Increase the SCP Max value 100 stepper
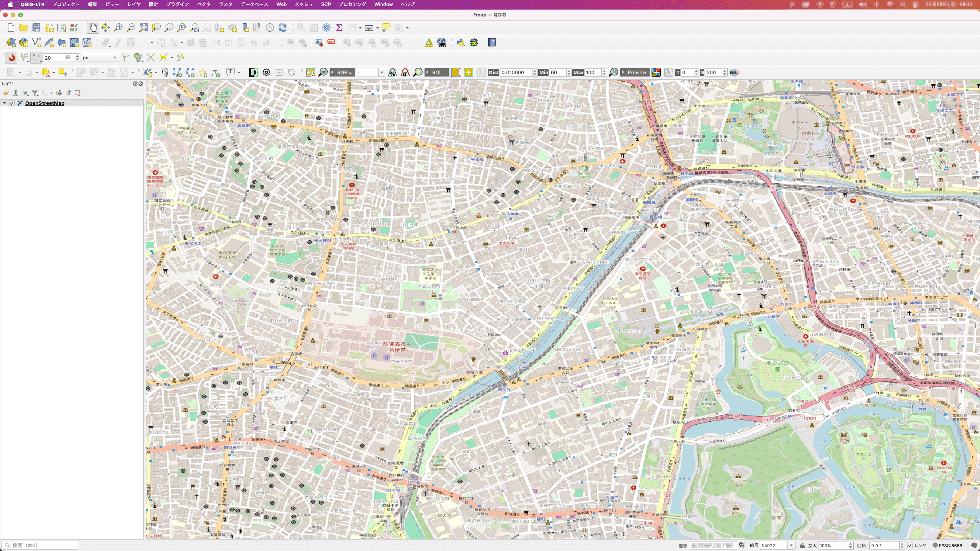The height and width of the screenshot is (551, 980). pyautogui.click(x=604, y=71)
